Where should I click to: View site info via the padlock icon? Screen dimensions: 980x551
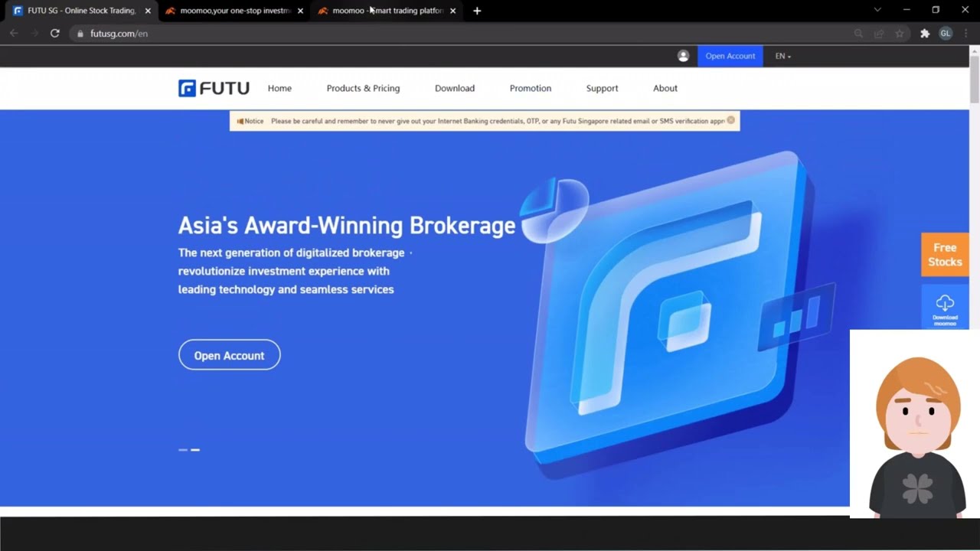click(80, 34)
